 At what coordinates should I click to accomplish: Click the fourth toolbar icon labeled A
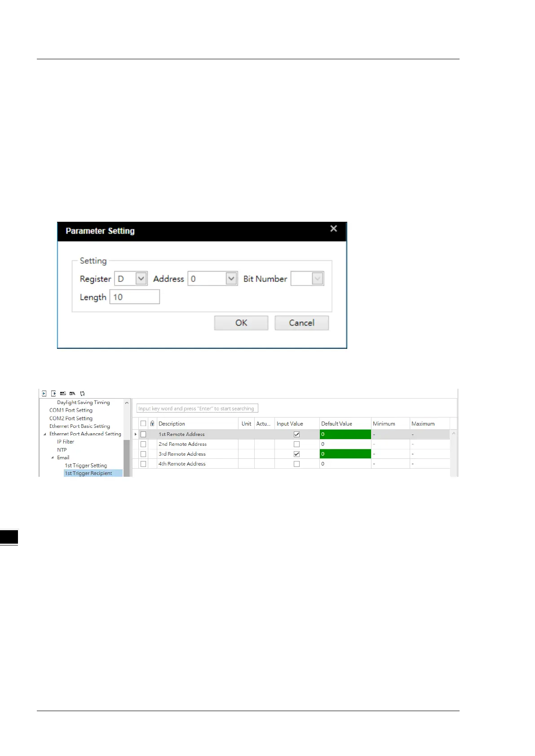[x=72, y=393]
